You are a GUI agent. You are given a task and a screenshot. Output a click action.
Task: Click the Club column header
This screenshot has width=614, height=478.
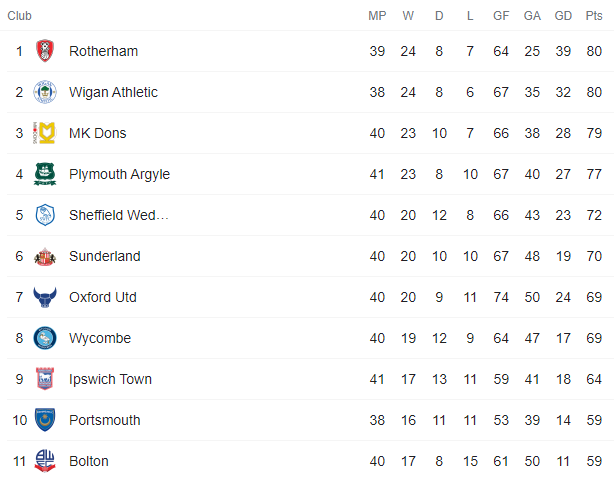(19, 16)
